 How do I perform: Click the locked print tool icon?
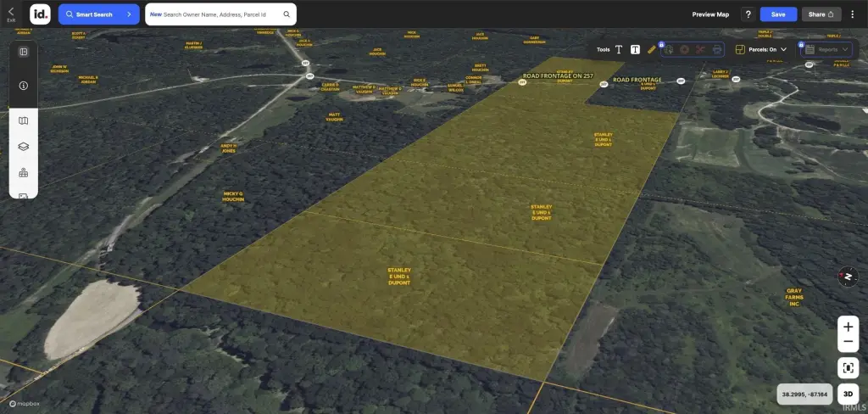[716, 49]
